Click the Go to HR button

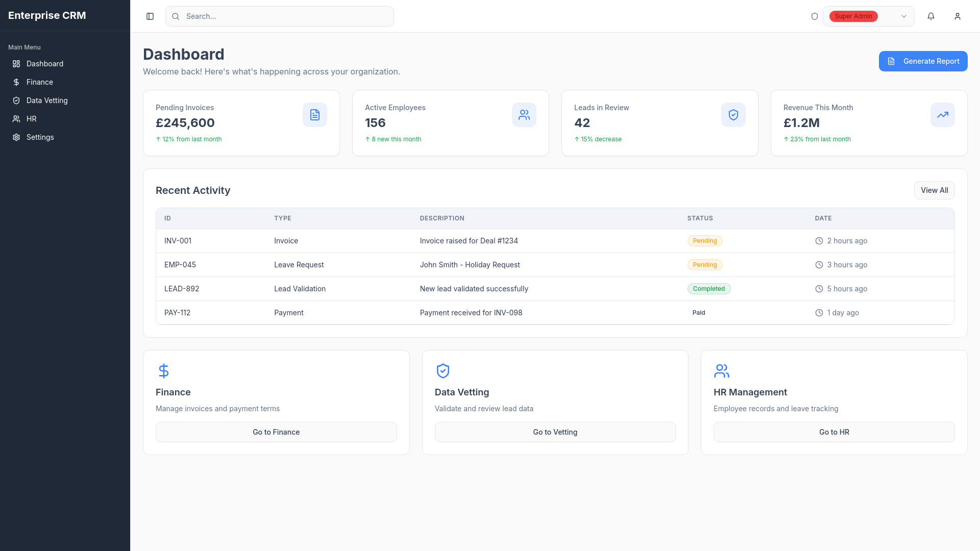834,432
